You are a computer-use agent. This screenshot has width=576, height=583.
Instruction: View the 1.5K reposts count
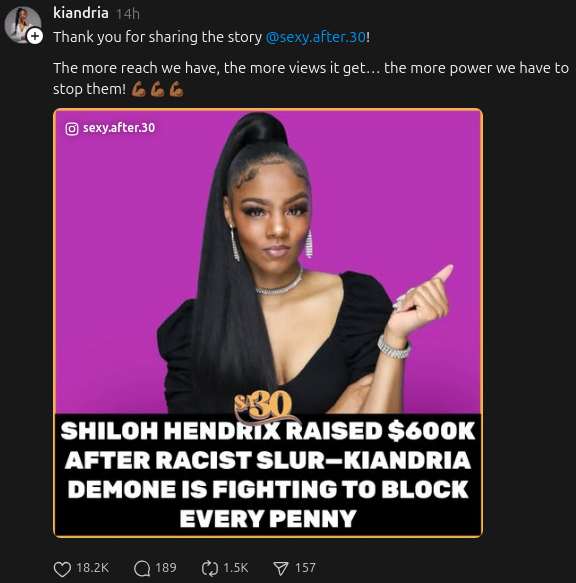[x=236, y=568]
